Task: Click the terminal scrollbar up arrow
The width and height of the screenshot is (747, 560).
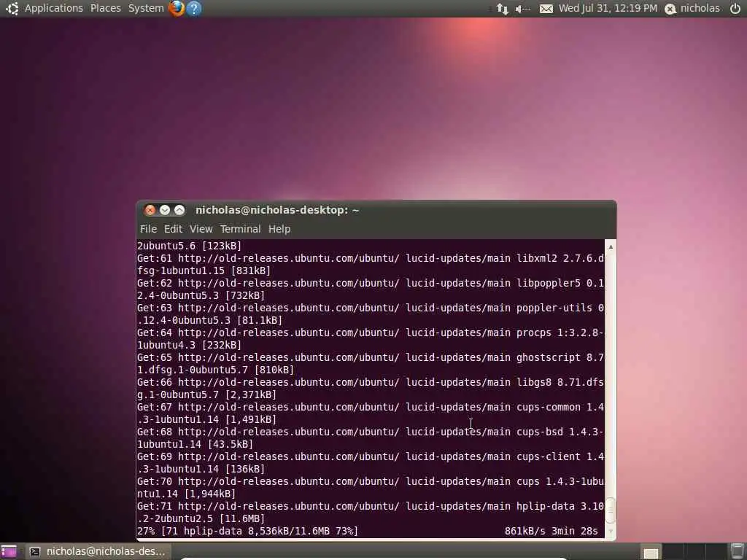Action: pyautogui.click(x=611, y=246)
